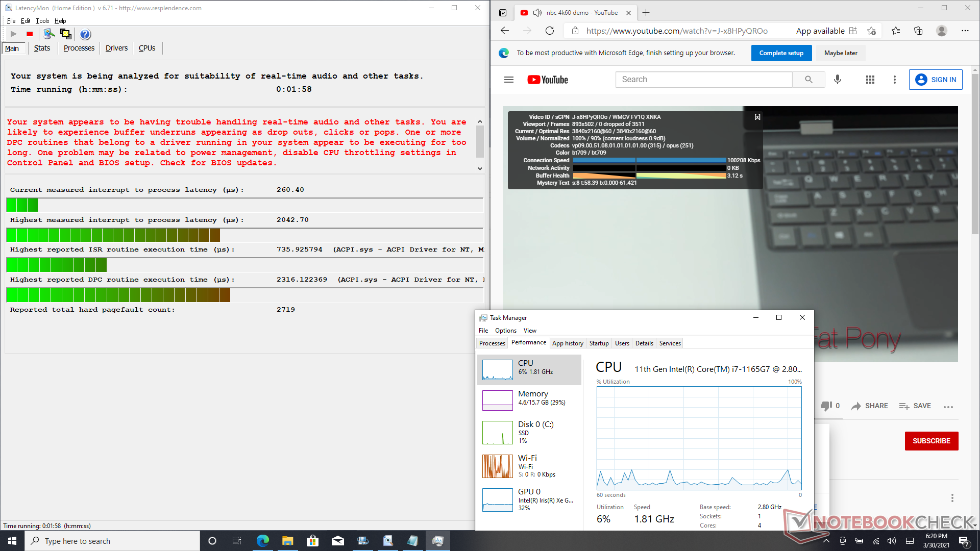The height and width of the screenshot is (551, 980).
Task: Expand more actions next to SAVE
Action: click(948, 407)
